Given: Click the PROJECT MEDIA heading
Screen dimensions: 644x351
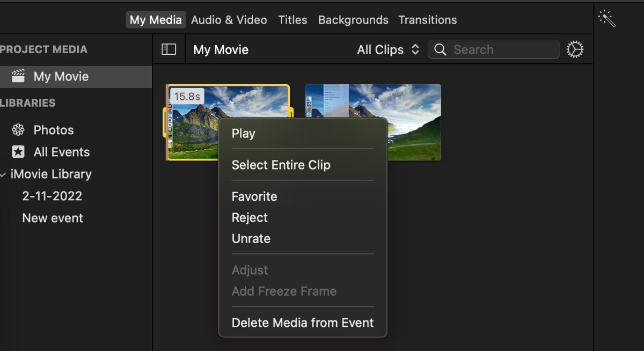Looking at the screenshot, I should (43, 49).
